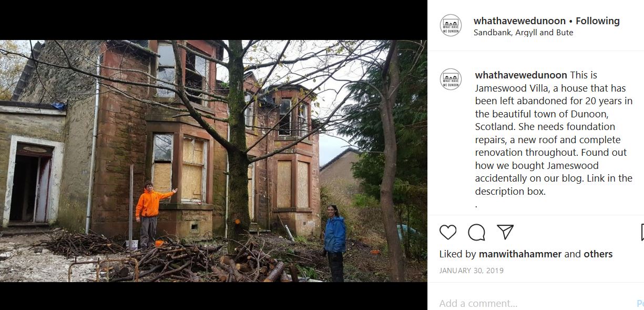Like the post with the heart icon
Screen dimensions: 644x310
pyautogui.click(x=448, y=232)
